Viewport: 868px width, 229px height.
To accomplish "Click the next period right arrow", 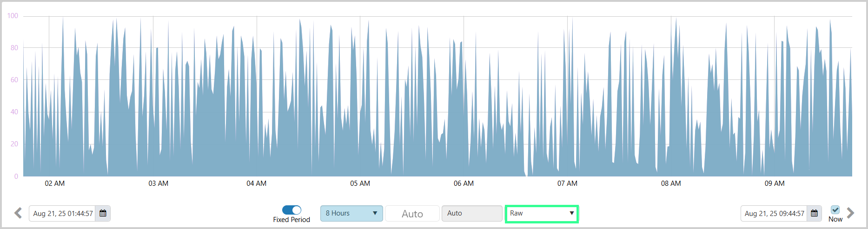I will tap(850, 213).
